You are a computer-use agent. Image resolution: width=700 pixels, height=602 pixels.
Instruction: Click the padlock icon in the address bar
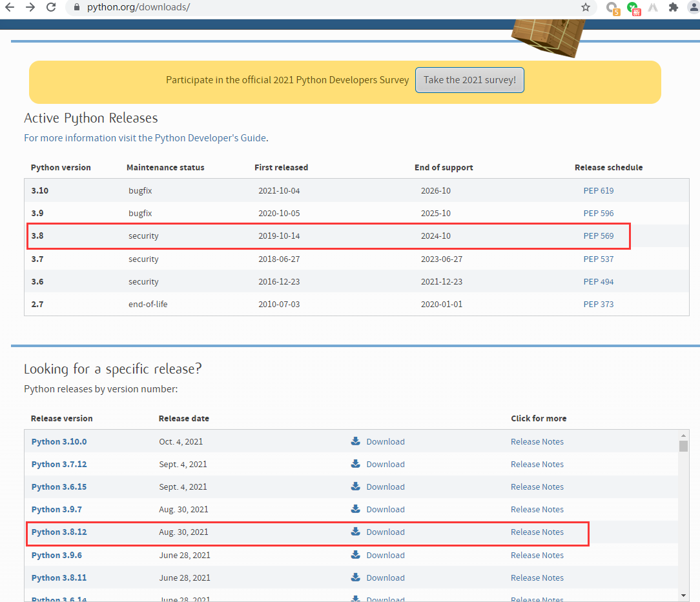(x=77, y=8)
